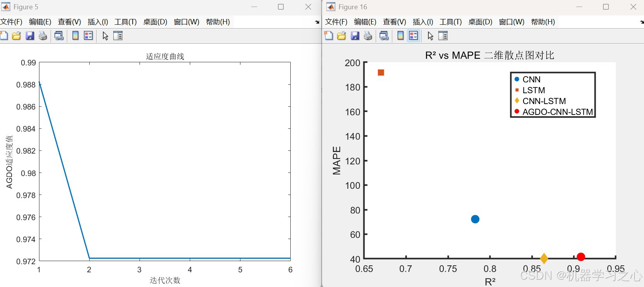This screenshot has height=287, width=644.
Task: Select the LSTM legend entry in Figure 16
Action: click(x=530, y=90)
